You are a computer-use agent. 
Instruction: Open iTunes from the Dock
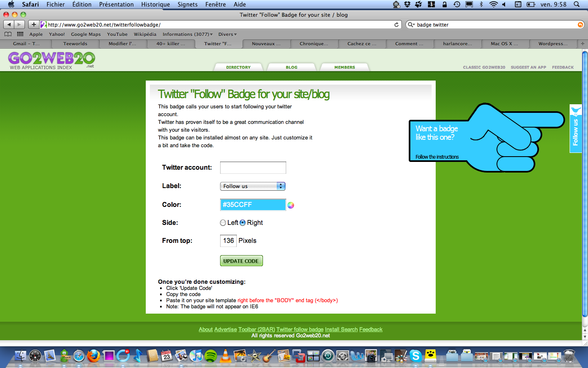click(x=196, y=356)
